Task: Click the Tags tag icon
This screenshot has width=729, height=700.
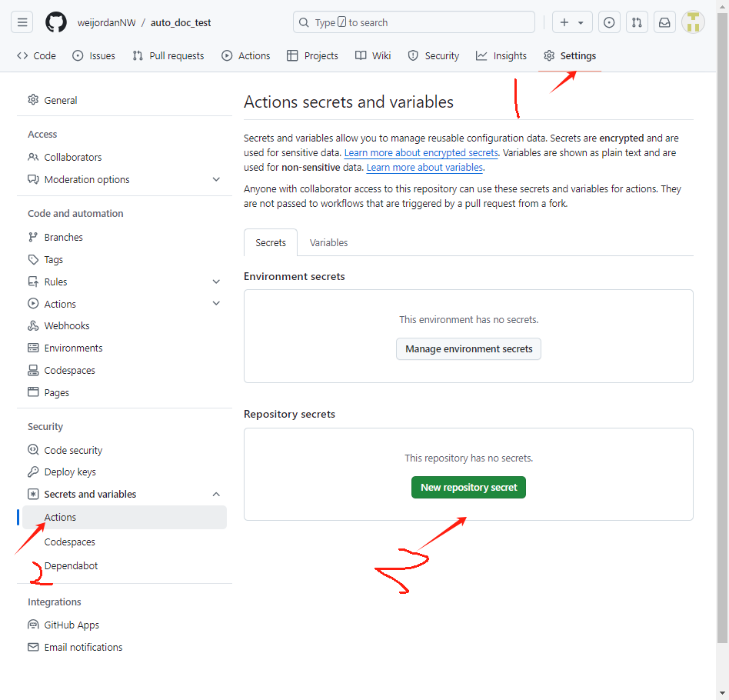Action: pyautogui.click(x=33, y=259)
